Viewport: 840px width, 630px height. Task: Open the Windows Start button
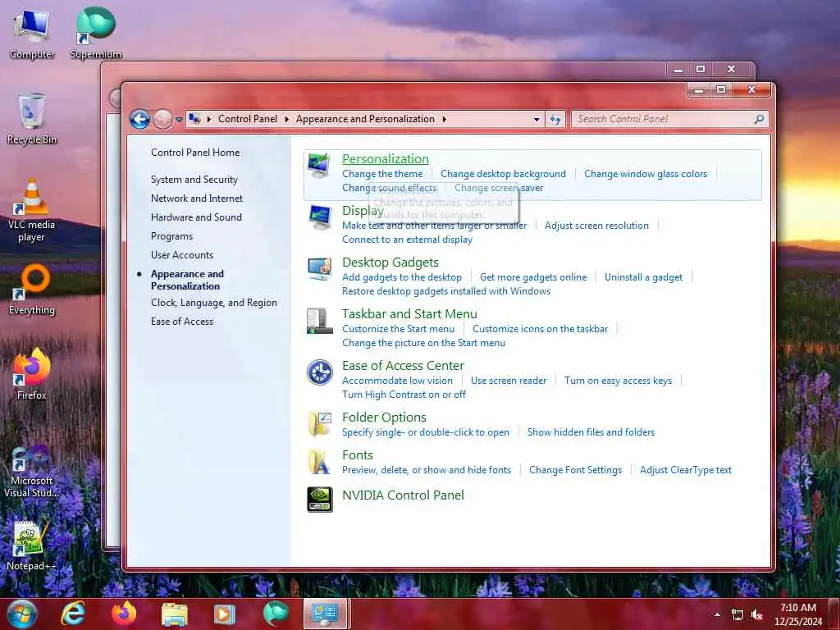21,614
